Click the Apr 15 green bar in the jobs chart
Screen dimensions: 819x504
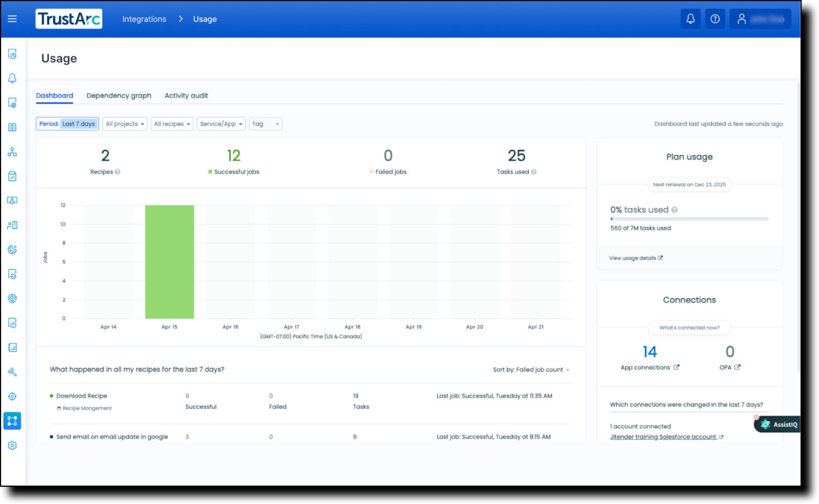tap(169, 261)
